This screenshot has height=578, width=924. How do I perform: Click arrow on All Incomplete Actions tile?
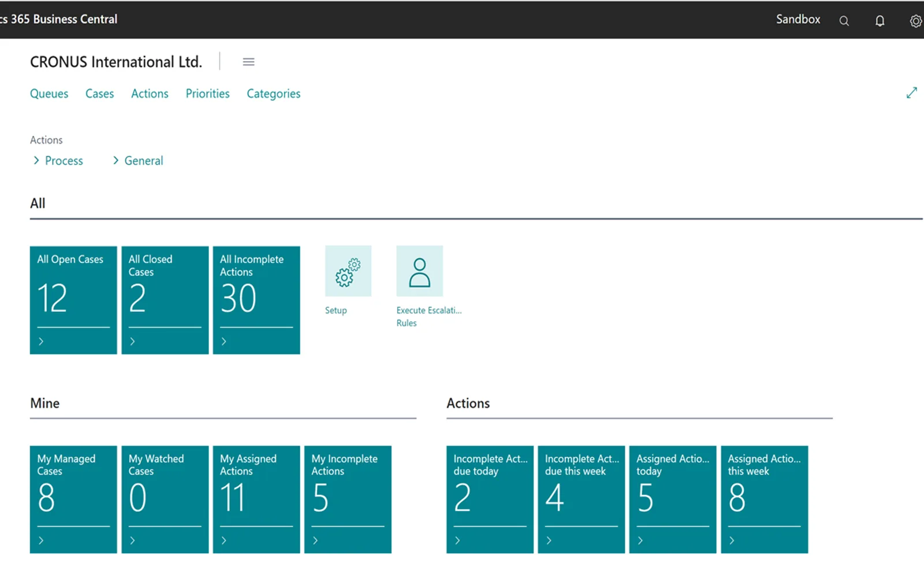point(223,342)
